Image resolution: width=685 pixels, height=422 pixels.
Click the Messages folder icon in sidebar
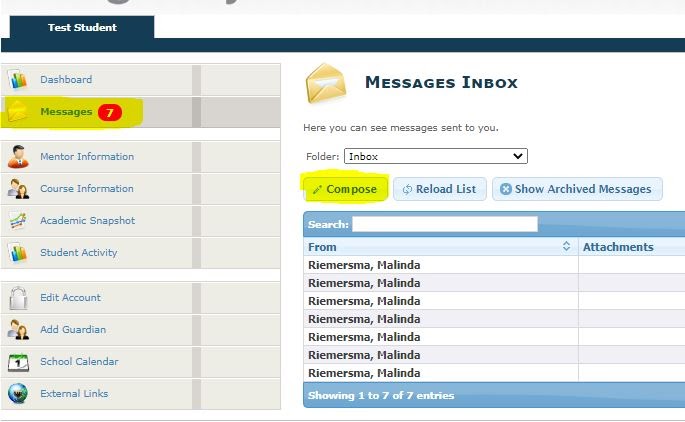pyautogui.click(x=17, y=112)
